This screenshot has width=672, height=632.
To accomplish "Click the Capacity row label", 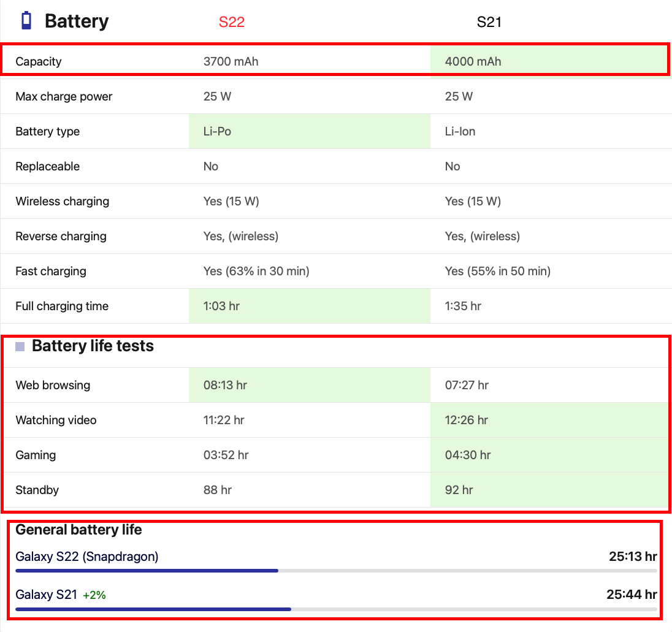I will 39,62.
